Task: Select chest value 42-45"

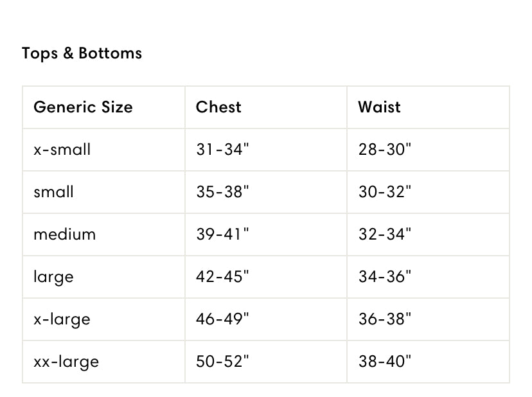Action: [222, 276]
